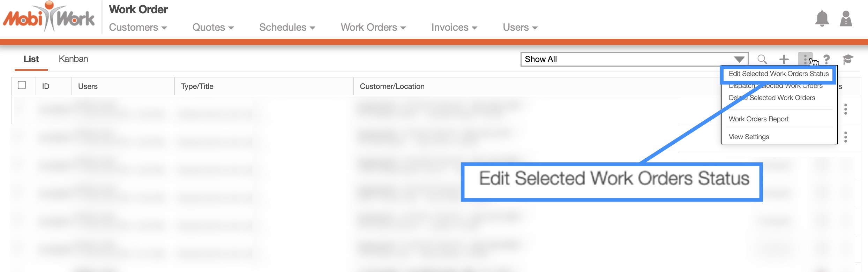The width and height of the screenshot is (868, 272).
Task: Click the three-dot more options toolbar icon
Action: coord(805,59)
